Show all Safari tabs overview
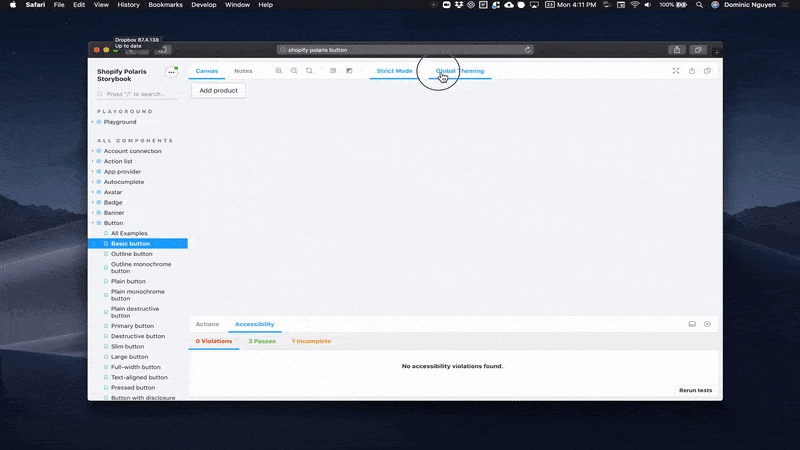This screenshot has height=450, width=800. click(x=698, y=49)
